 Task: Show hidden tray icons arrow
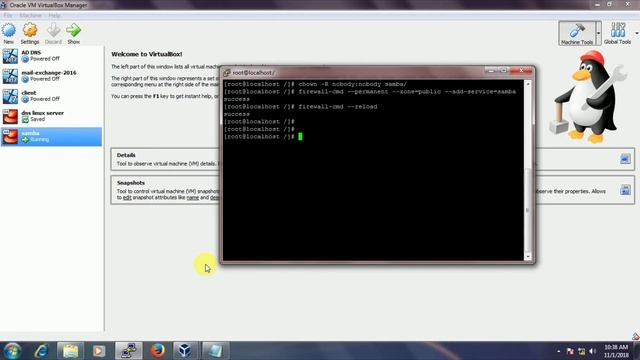pos(558,351)
